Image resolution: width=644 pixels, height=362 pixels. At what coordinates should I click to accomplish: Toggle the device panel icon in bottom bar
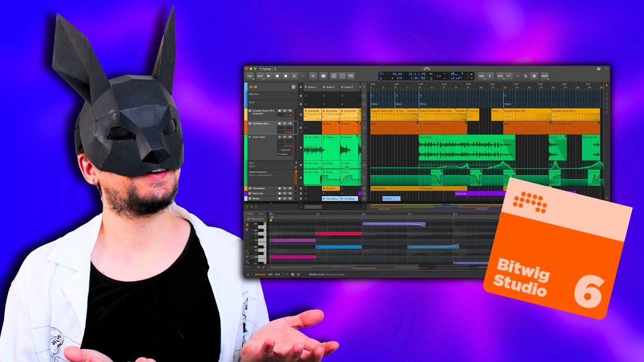pos(293,275)
